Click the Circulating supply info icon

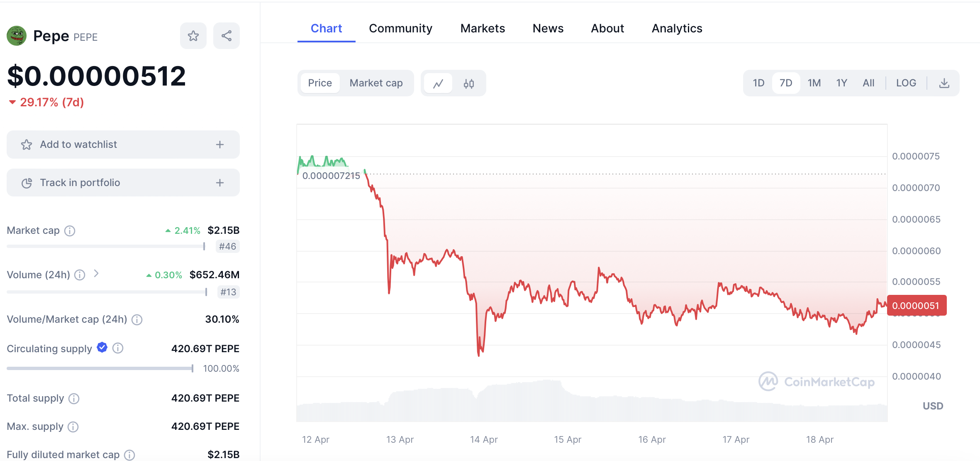[x=118, y=348]
